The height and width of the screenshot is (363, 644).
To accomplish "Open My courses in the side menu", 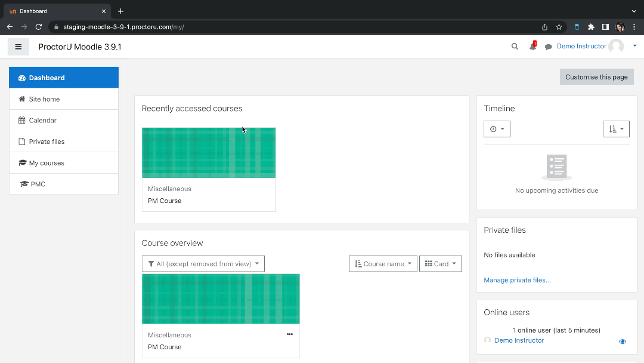I will [x=64, y=163].
